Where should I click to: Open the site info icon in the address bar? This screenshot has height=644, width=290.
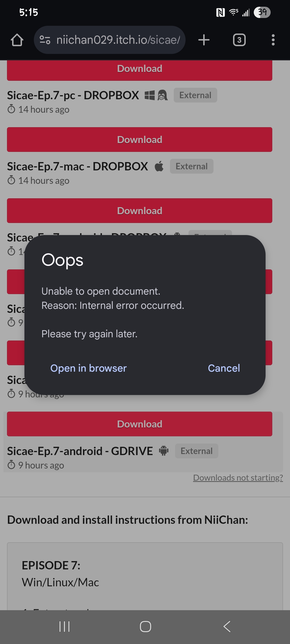[45, 40]
